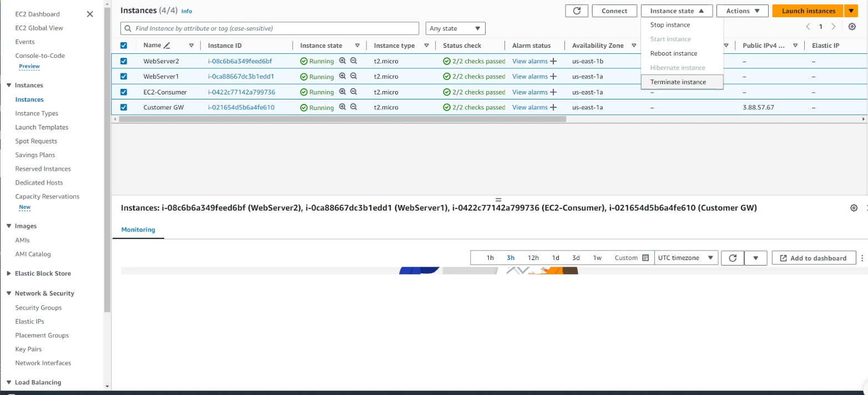Click zoom-out icon for Customer GW state
Image resolution: width=868 pixels, height=395 pixels.
pyautogui.click(x=353, y=107)
